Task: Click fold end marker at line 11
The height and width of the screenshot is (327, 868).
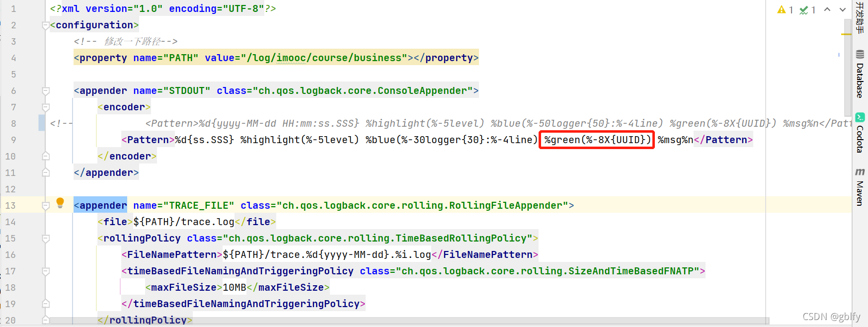Action: 46,172
